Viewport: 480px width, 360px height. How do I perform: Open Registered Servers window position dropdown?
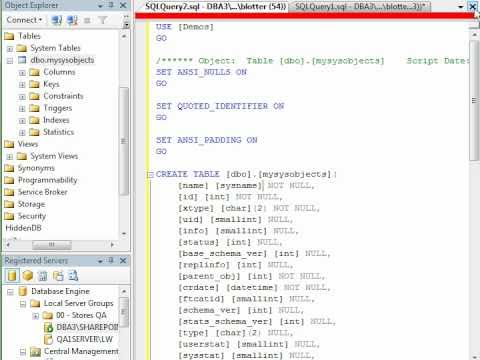point(100,261)
